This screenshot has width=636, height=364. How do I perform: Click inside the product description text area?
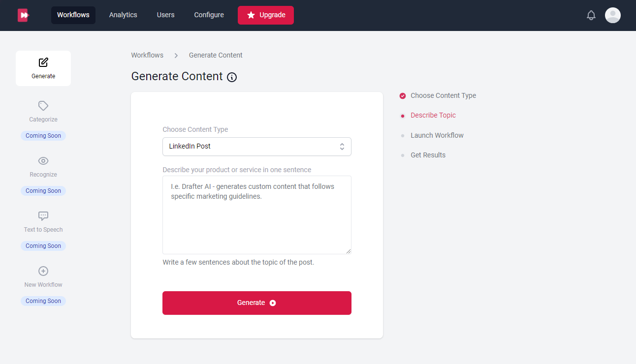pos(256,215)
